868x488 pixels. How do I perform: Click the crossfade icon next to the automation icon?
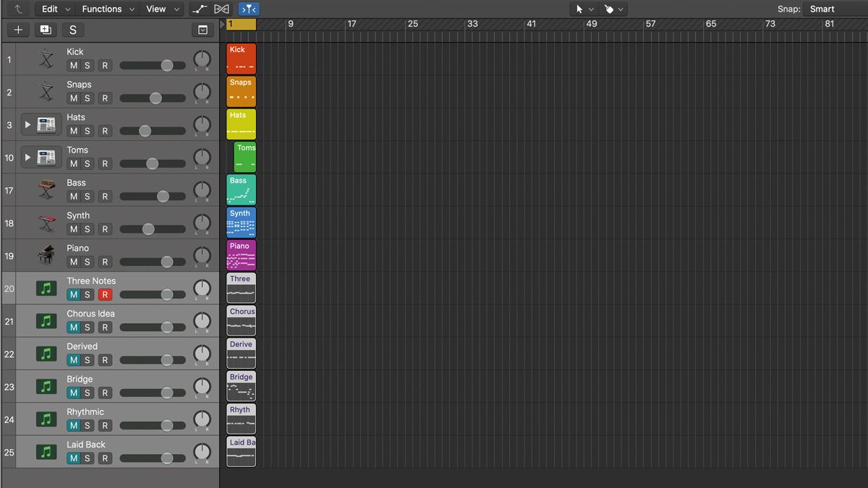(x=221, y=9)
